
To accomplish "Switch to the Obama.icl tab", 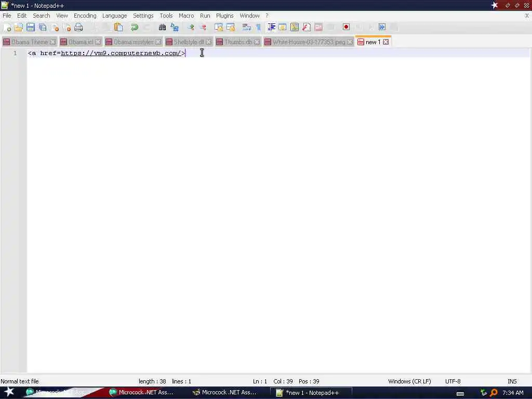I will pyautogui.click(x=81, y=42).
